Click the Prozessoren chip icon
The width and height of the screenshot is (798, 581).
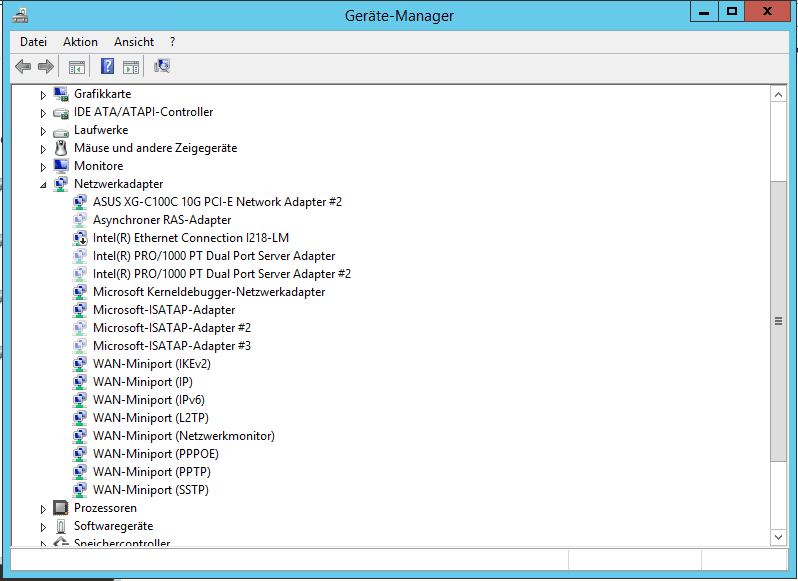click(61, 508)
